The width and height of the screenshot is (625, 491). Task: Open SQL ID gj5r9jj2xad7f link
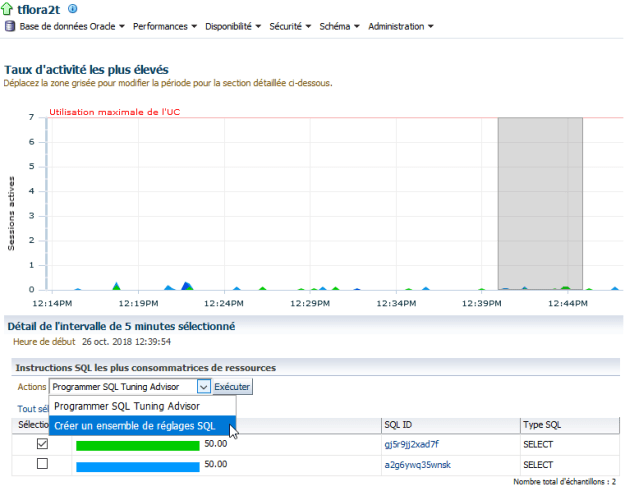(411, 444)
